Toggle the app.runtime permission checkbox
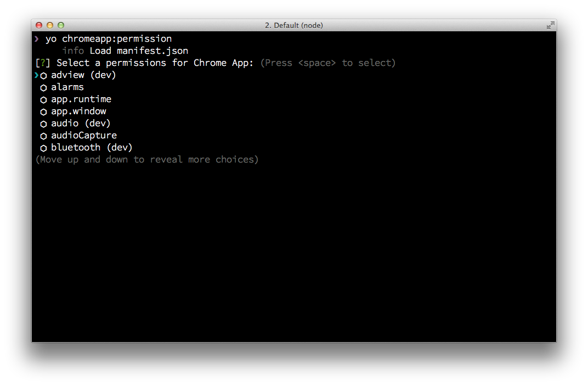This screenshot has height=386, width=588. tap(43, 99)
